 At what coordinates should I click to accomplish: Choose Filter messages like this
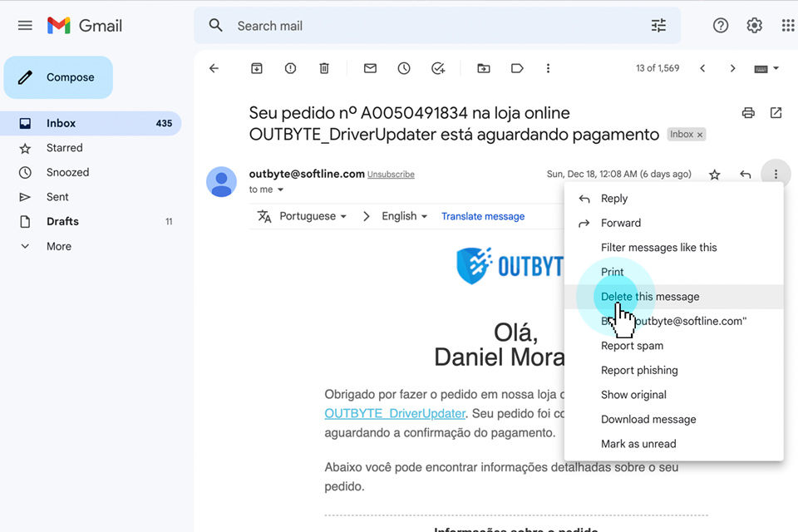tap(673, 248)
